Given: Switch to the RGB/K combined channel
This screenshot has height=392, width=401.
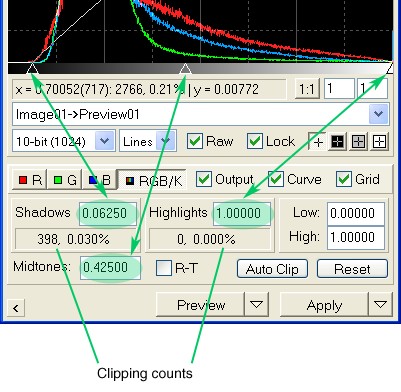Looking at the screenshot, I should (x=153, y=181).
